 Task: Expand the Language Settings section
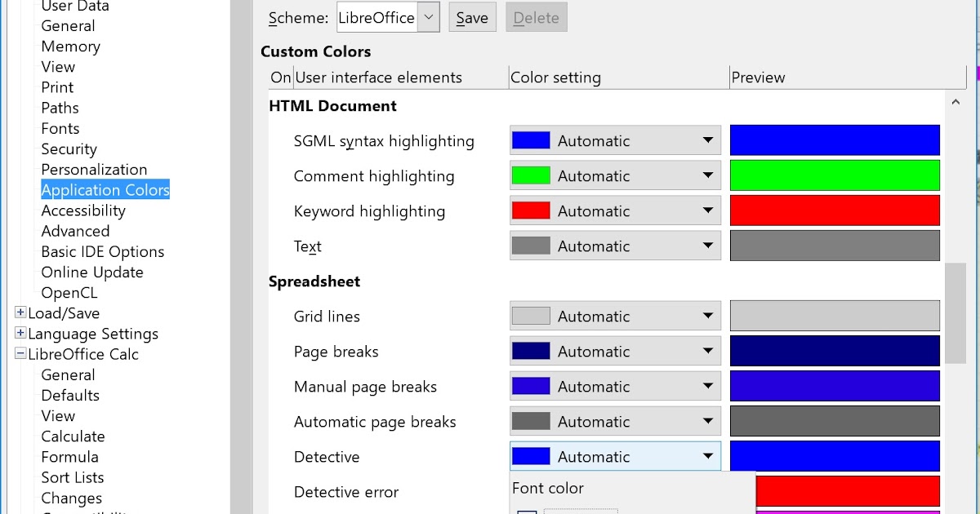tap(20, 334)
